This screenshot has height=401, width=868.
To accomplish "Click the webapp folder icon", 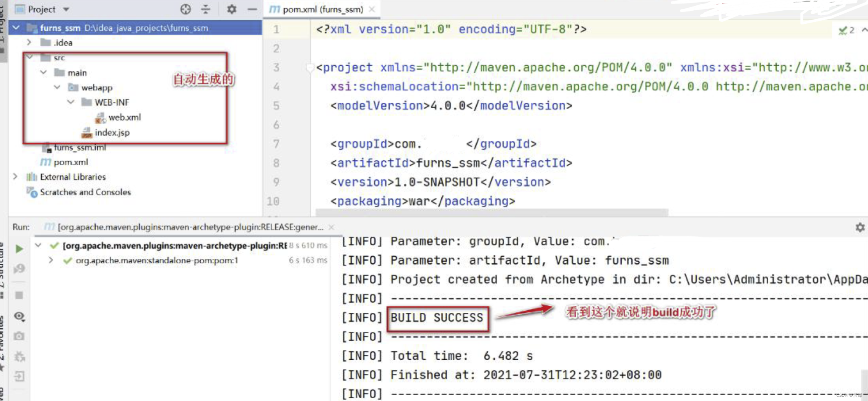I will (73, 87).
